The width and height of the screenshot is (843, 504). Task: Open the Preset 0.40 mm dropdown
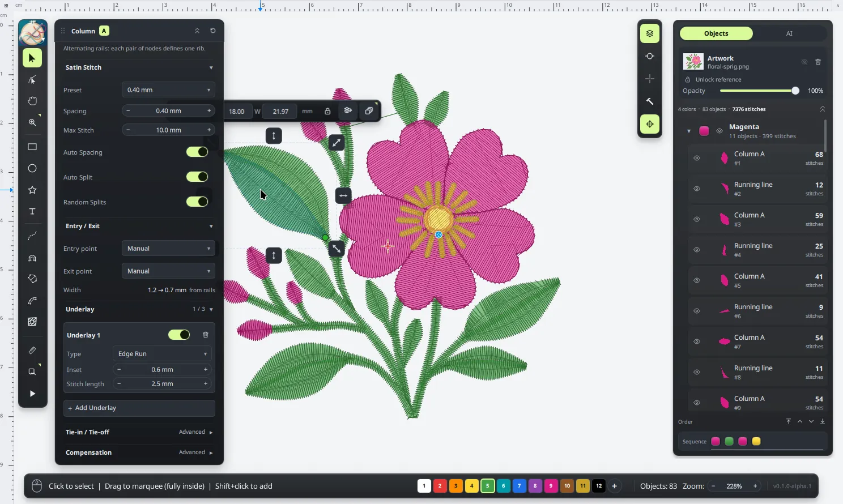coord(168,89)
